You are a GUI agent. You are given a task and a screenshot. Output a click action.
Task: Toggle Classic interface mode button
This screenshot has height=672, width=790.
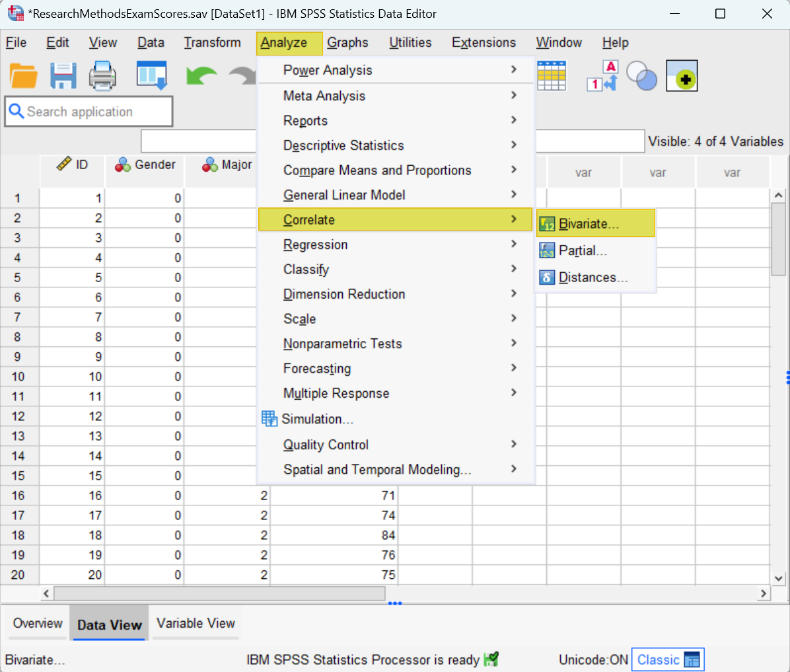pos(668,659)
